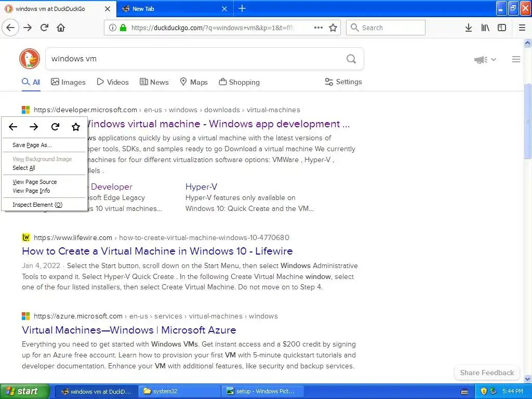Choose Save Page As from context menu
This screenshot has height=399, width=532.
point(45,145)
